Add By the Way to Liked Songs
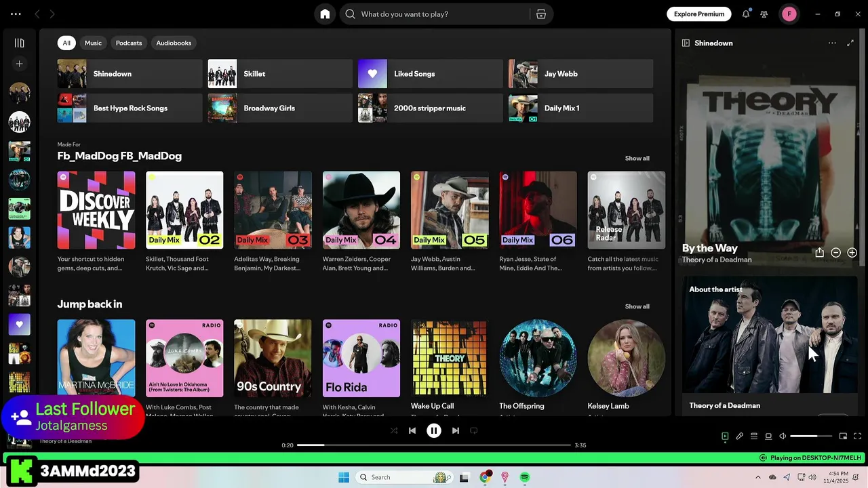 852,252
